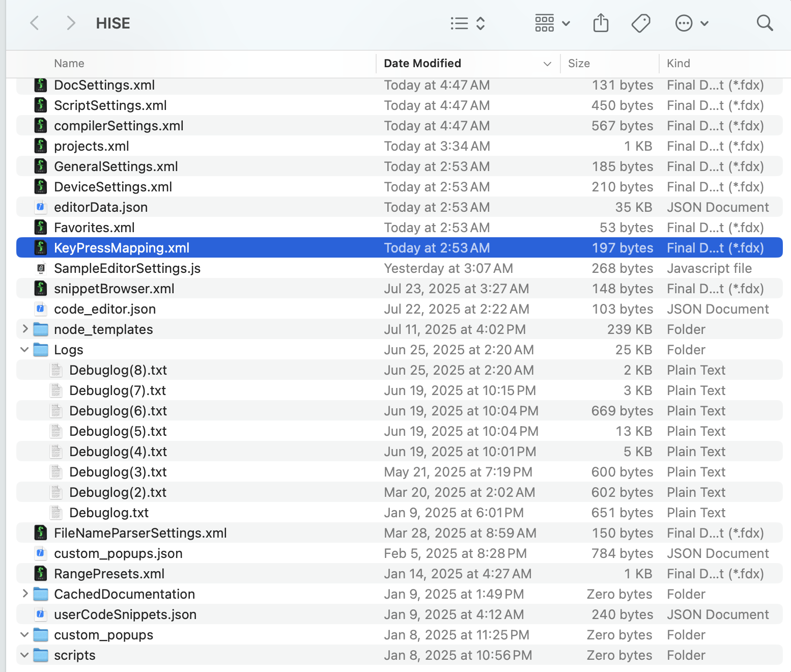Select the SampleEditorSettings.js file icon

(41, 268)
